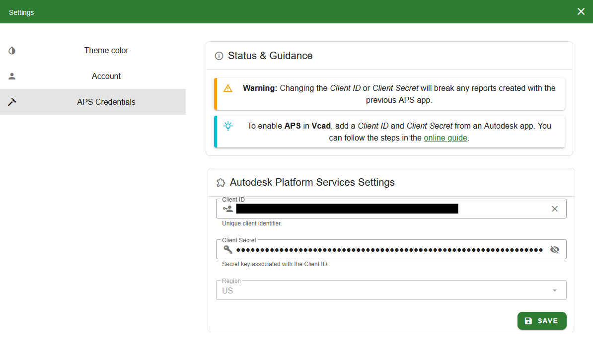Viewport: 593px width, 364px height.
Task: Switch to the Account settings section
Action: click(x=106, y=76)
